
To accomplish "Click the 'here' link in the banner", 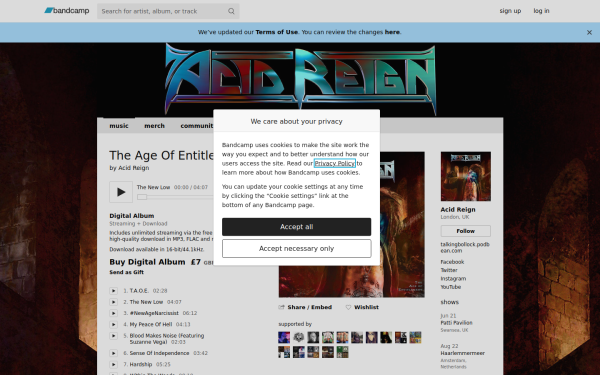I will point(392,32).
